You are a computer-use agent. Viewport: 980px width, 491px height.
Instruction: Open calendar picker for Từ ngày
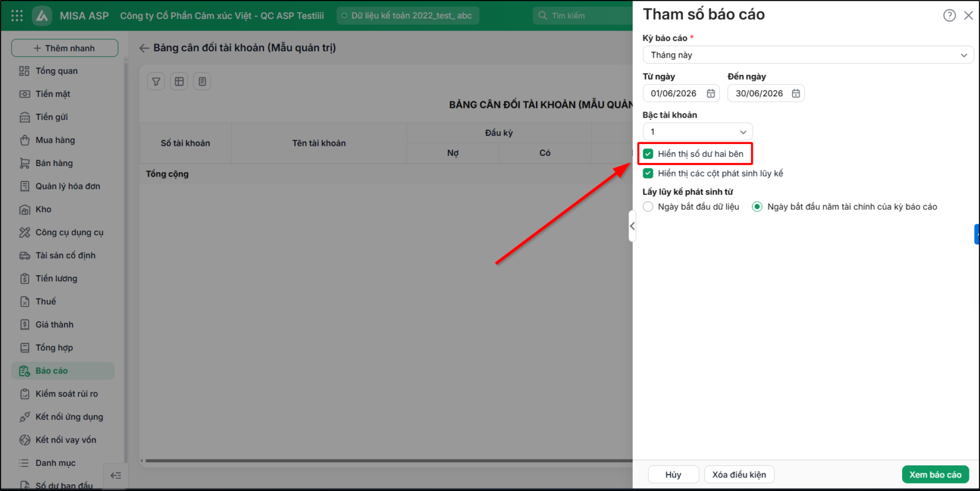[x=710, y=93]
